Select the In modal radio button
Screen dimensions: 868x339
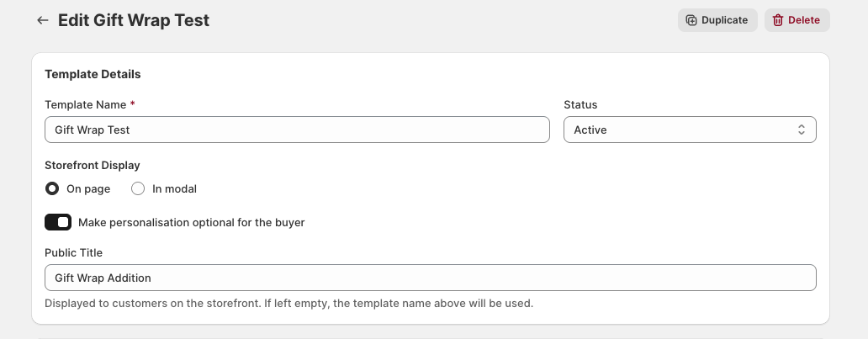click(x=138, y=189)
